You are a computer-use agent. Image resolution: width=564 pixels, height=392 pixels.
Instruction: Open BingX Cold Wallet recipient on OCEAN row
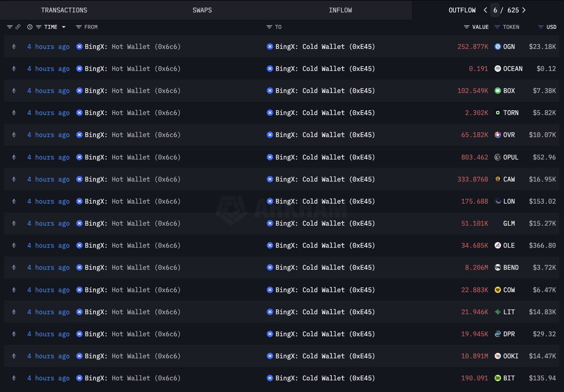(325, 69)
